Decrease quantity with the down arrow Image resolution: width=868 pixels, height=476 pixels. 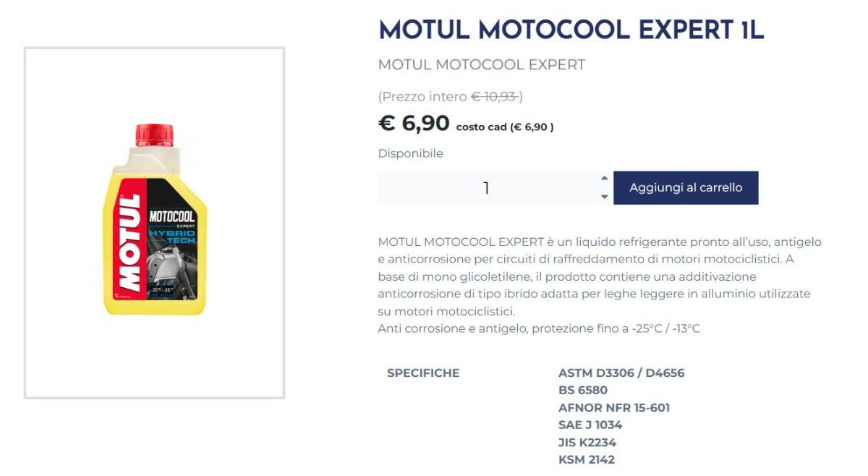click(x=605, y=197)
